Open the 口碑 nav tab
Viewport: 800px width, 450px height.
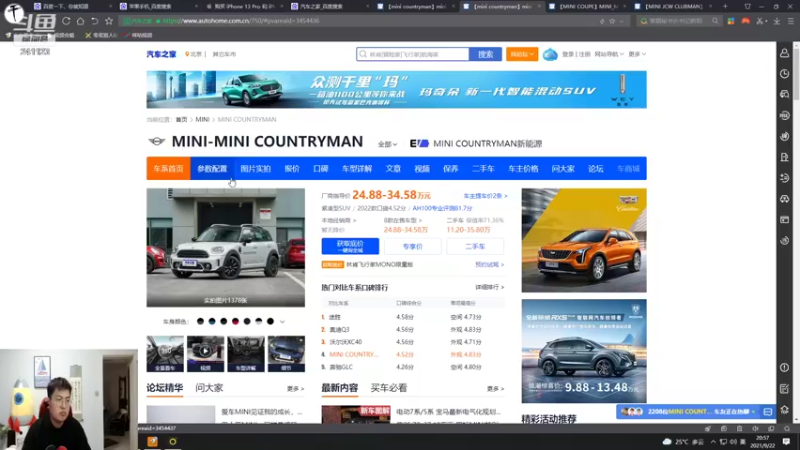click(x=320, y=168)
